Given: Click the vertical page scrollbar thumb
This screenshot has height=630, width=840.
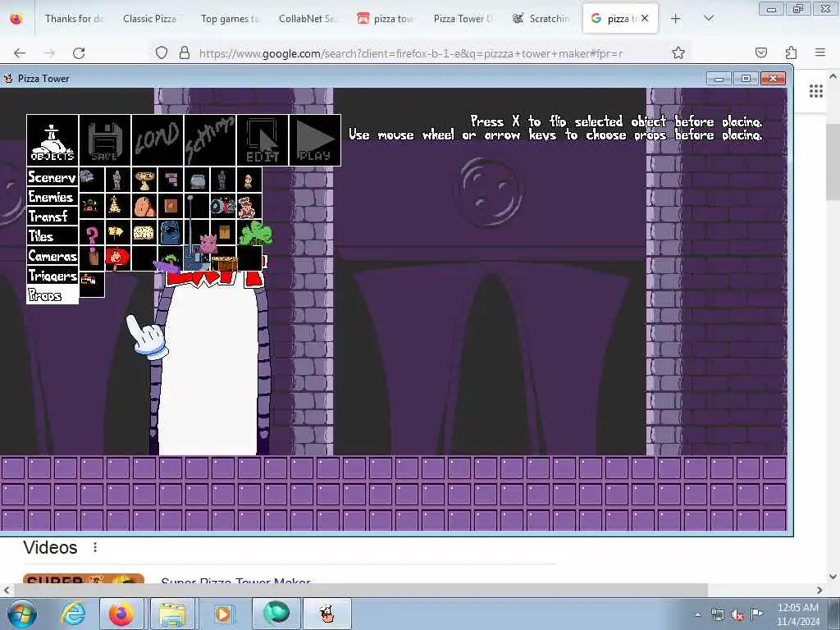Looking at the screenshot, I should 833,161.
